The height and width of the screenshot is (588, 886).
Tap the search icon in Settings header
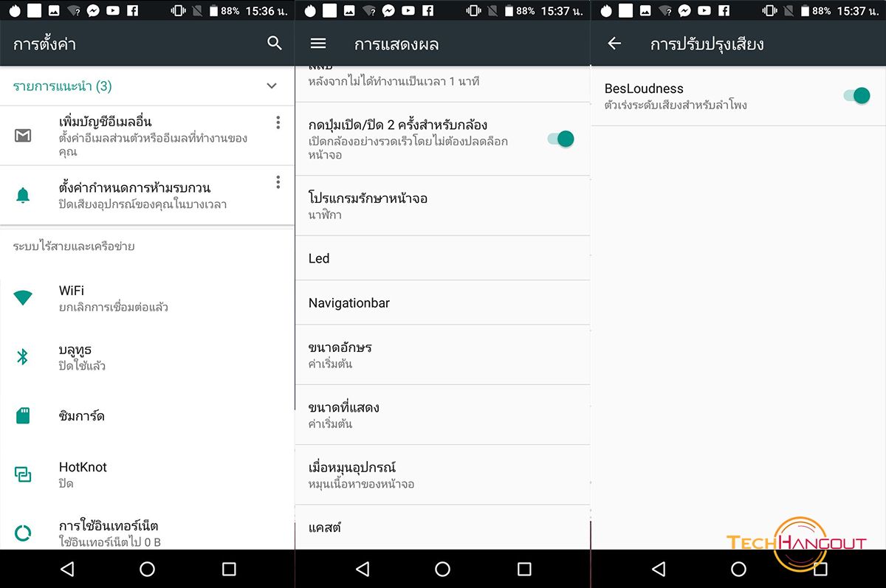[x=275, y=44]
